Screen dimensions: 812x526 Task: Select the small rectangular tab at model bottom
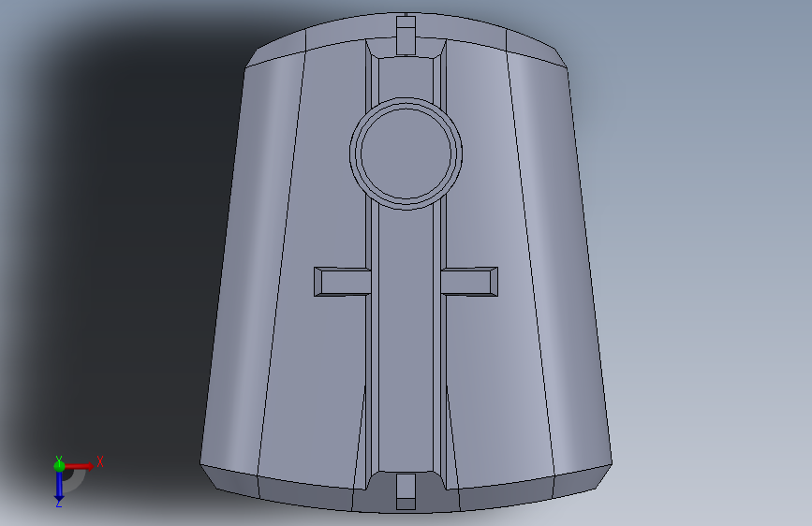[406, 491]
